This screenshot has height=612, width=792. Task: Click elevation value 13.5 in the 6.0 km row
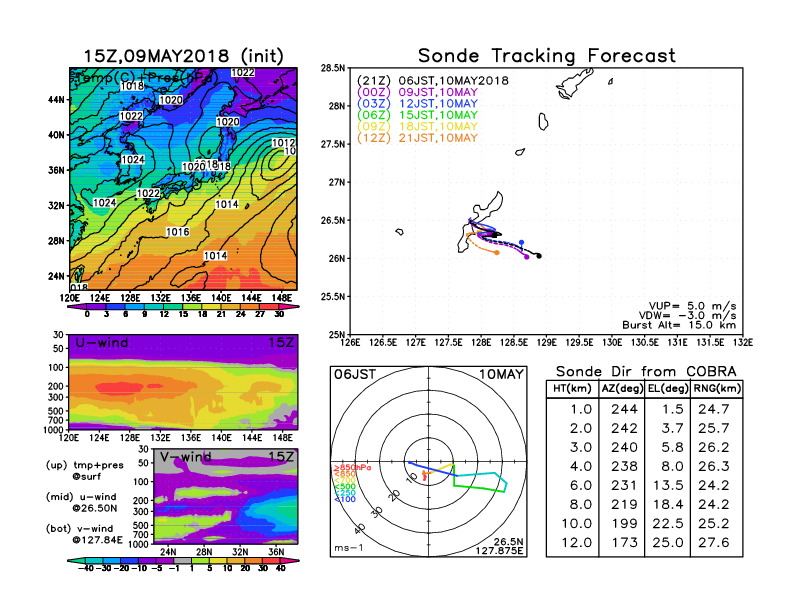click(668, 485)
